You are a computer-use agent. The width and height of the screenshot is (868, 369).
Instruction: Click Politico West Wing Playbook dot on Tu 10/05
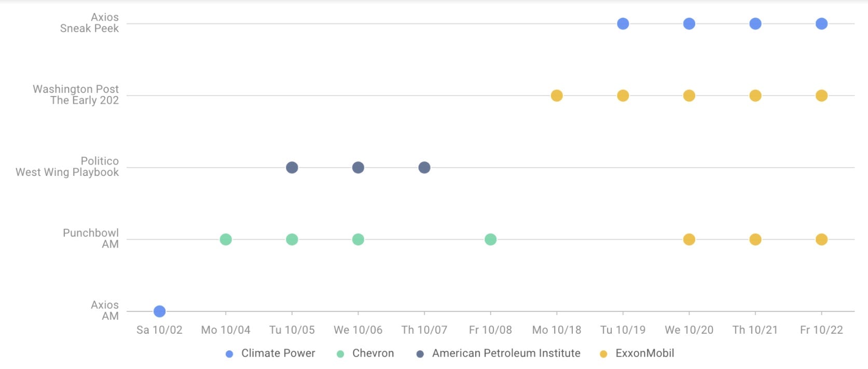[292, 168]
